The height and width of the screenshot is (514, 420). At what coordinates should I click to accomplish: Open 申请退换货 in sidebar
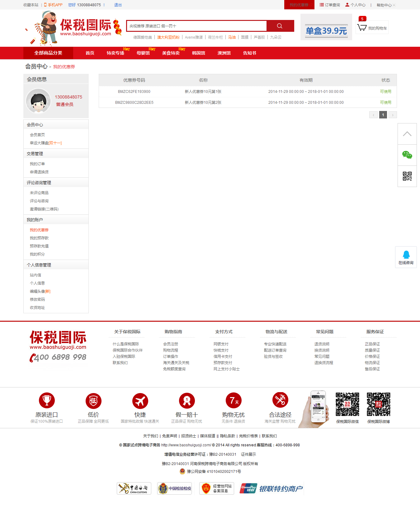[39, 172]
